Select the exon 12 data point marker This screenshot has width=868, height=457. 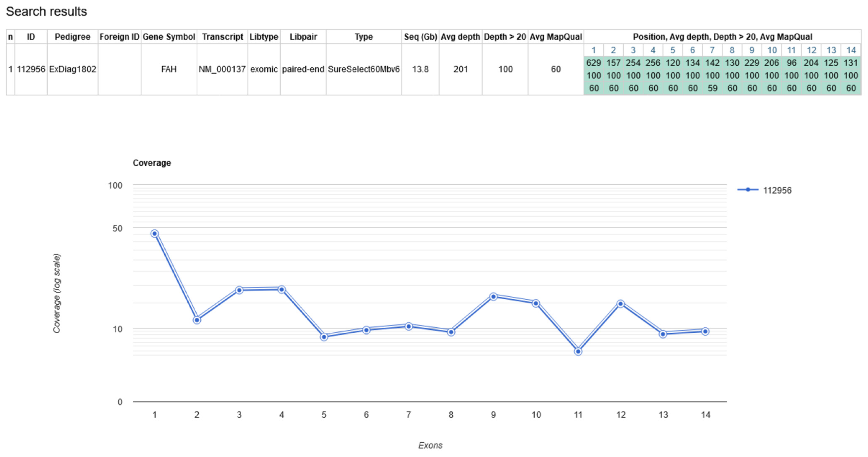[x=621, y=304]
